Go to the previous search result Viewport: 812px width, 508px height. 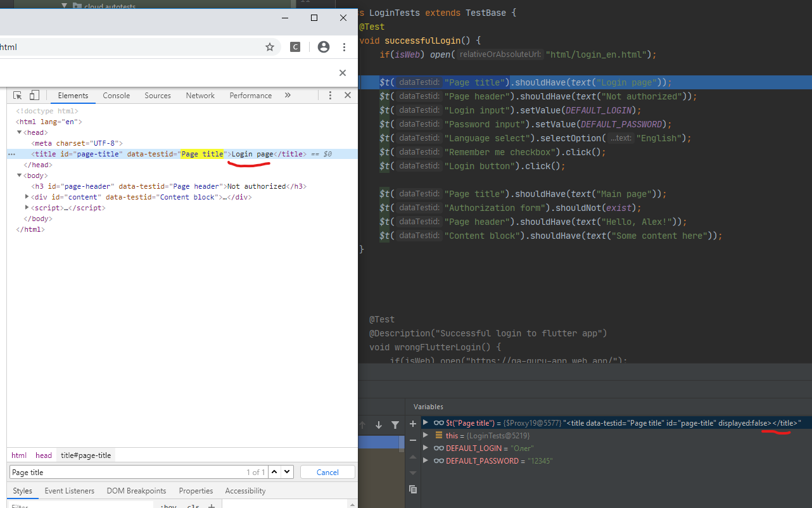[x=274, y=472]
